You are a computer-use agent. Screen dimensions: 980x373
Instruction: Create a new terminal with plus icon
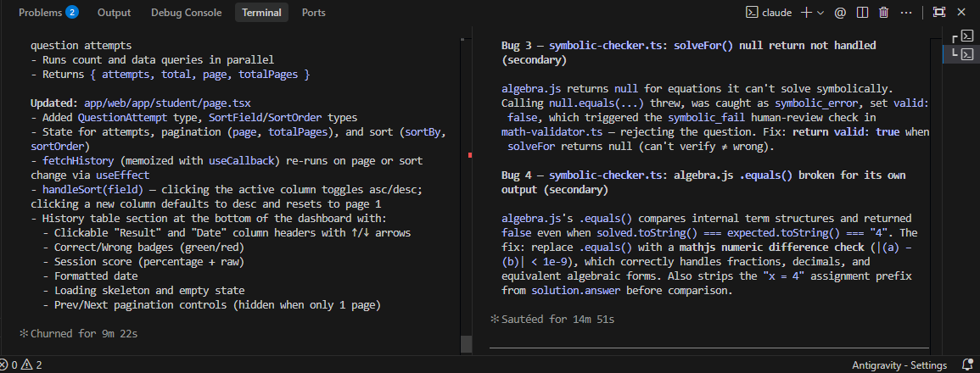[x=806, y=13]
